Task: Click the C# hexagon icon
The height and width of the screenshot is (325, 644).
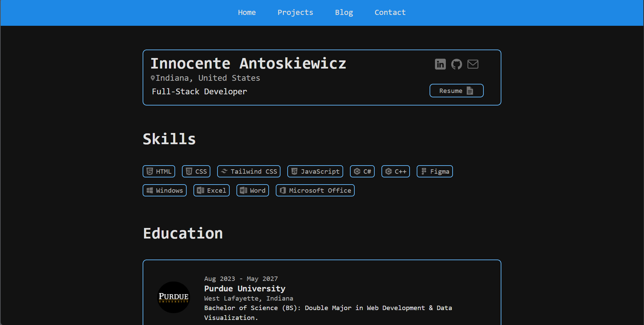Action: [357, 171]
